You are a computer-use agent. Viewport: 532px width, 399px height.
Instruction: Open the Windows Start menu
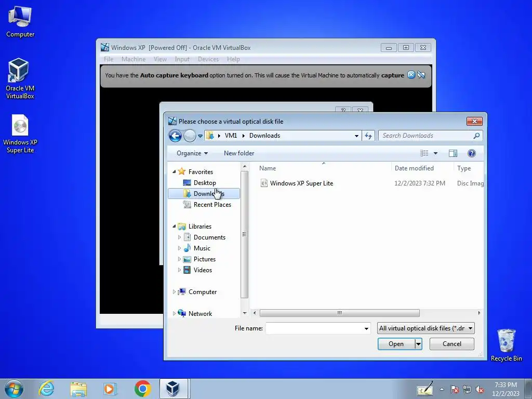point(14,389)
